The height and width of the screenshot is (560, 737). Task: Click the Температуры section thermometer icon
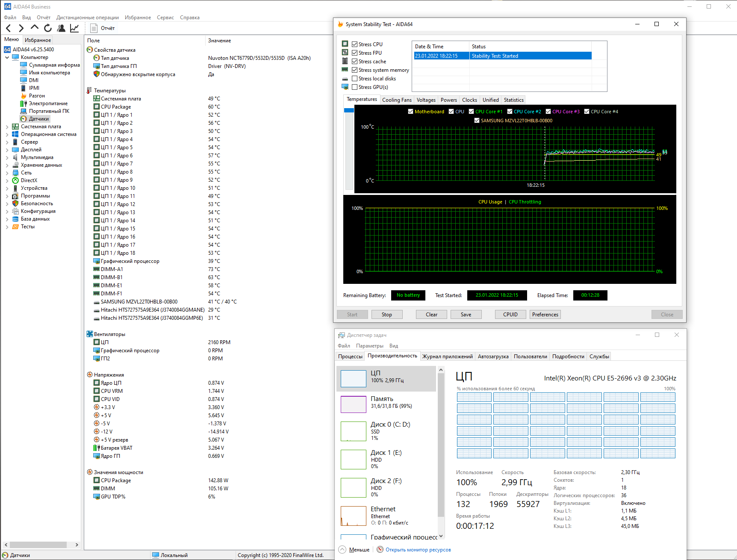89,91
